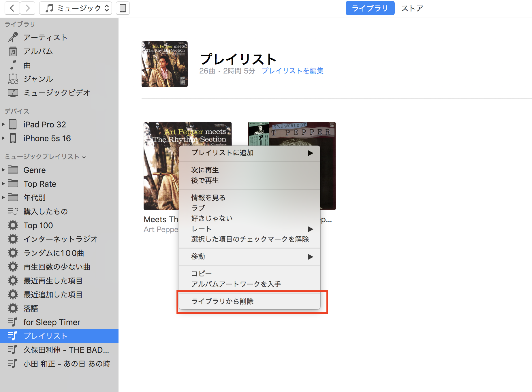The width and height of the screenshot is (532, 392).
Task: Choose ライブラリから削除 from context menu
Action: pyautogui.click(x=222, y=301)
